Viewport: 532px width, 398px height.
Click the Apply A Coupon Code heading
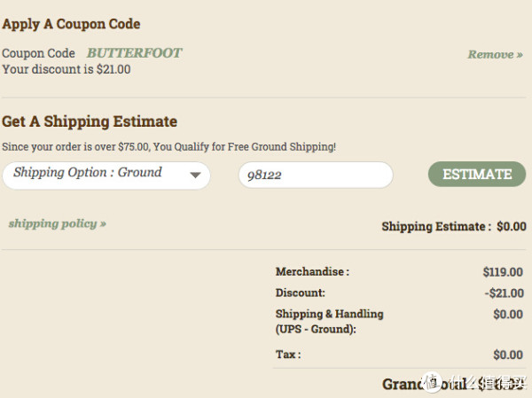coord(71,24)
